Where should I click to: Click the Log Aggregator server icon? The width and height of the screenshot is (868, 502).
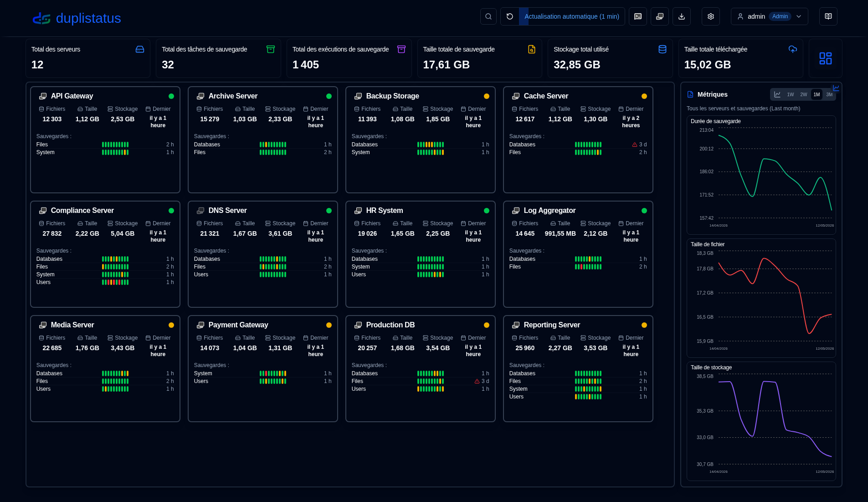516,211
